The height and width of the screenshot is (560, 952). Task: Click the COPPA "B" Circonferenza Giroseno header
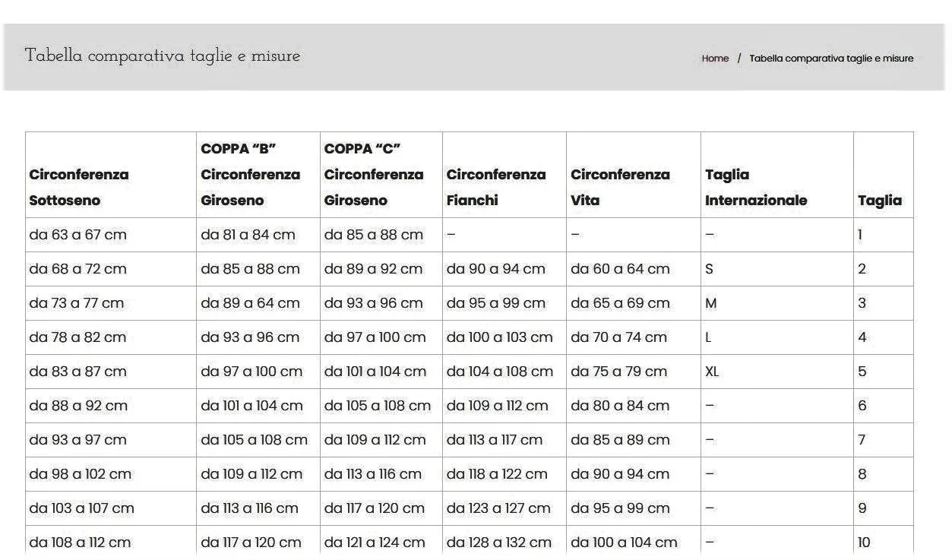(x=250, y=174)
